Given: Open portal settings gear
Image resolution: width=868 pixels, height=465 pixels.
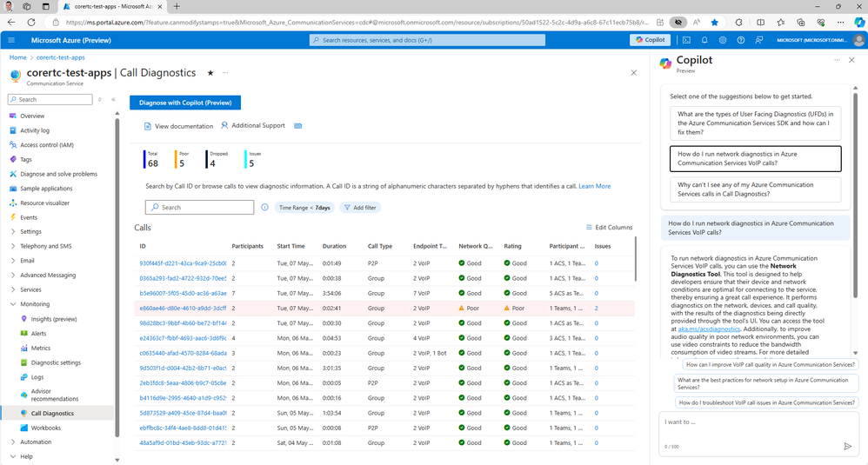Looking at the screenshot, I should (723, 40).
